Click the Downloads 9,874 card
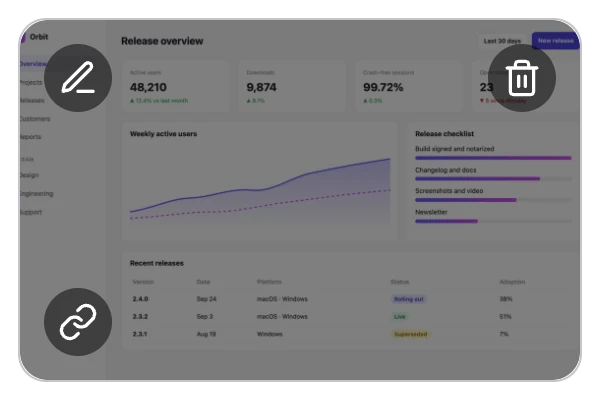Viewport: 600px width, 400px height. (292, 87)
